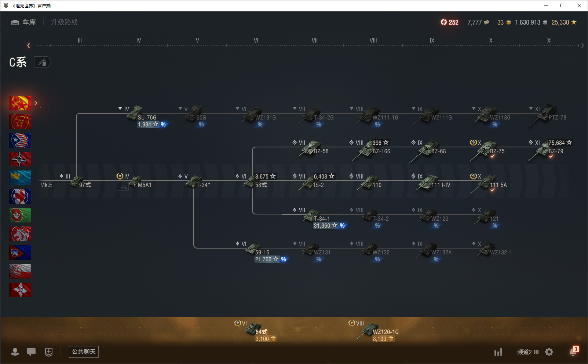The image size is (588, 364).
Task: Select the white-red flag with circular emblem
Action: click(x=20, y=271)
